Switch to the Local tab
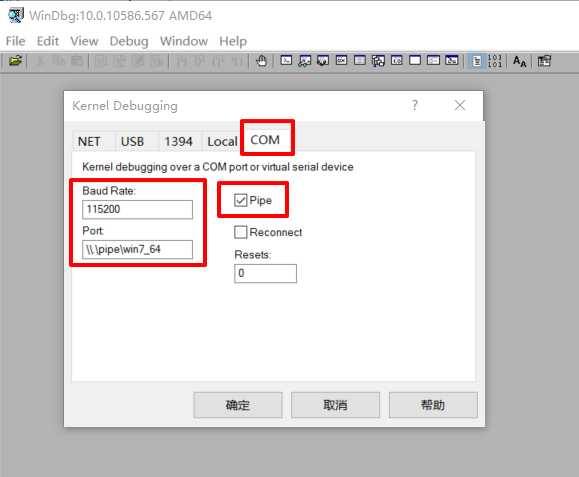This screenshot has width=579, height=477. (x=222, y=141)
